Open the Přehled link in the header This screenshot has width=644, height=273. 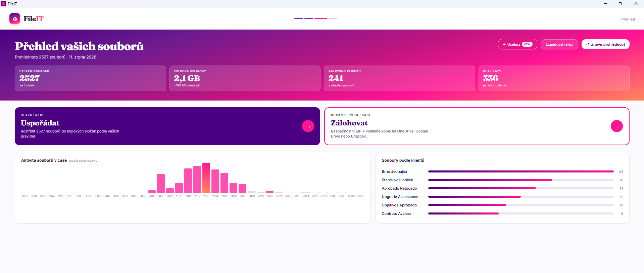(x=628, y=19)
